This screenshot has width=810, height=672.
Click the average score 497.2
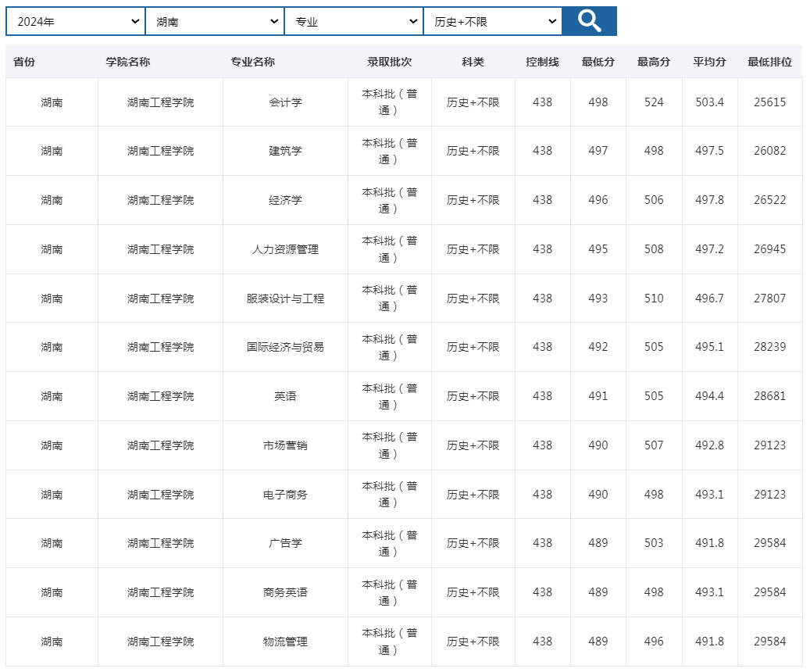709,249
